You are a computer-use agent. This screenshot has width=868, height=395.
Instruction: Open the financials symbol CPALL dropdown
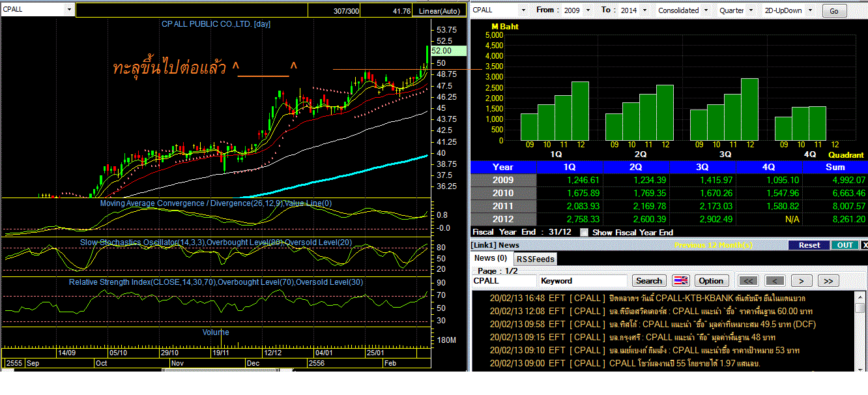click(523, 10)
